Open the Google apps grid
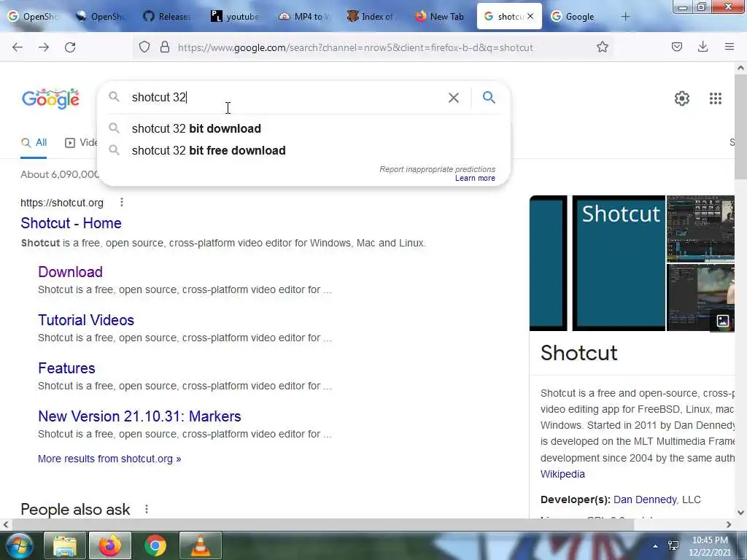This screenshot has height=560, width=747. pos(715,98)
